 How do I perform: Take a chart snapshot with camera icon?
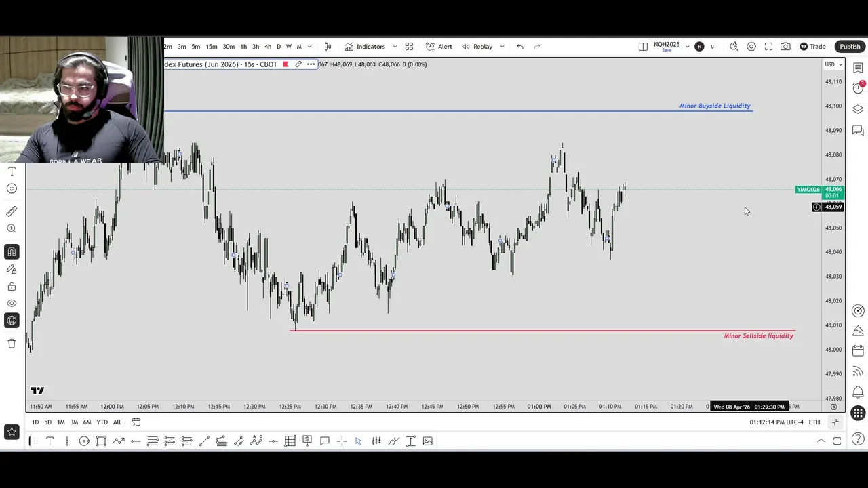click(785, 47)
